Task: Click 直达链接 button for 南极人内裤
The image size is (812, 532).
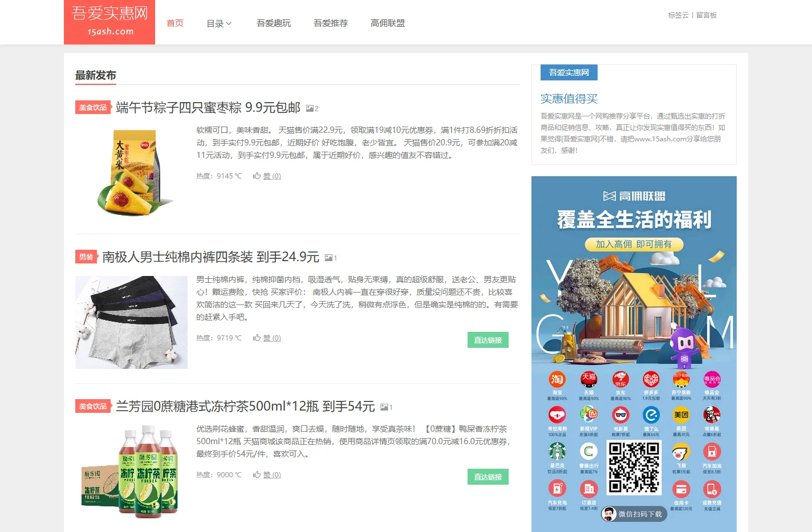Action: [x=488, y=340]
